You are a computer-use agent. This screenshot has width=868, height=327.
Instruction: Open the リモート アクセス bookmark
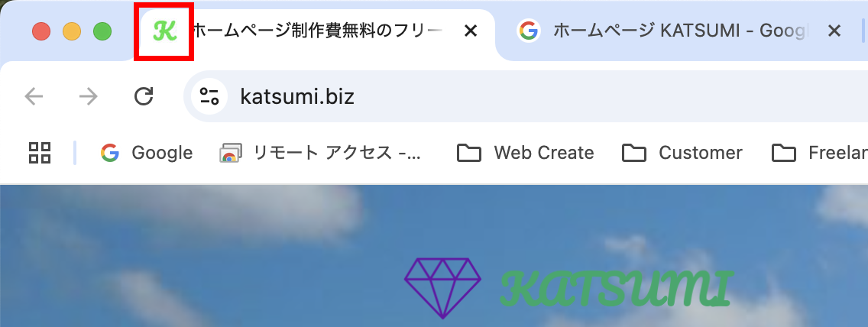320,152
